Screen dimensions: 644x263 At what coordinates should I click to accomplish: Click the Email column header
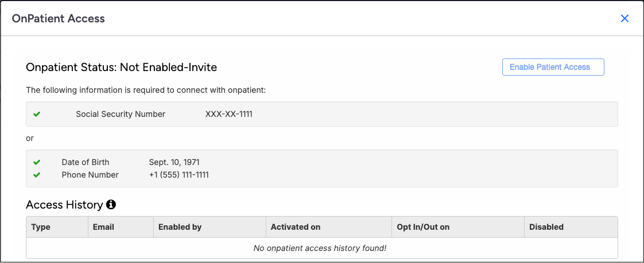[x=103, y=227]
